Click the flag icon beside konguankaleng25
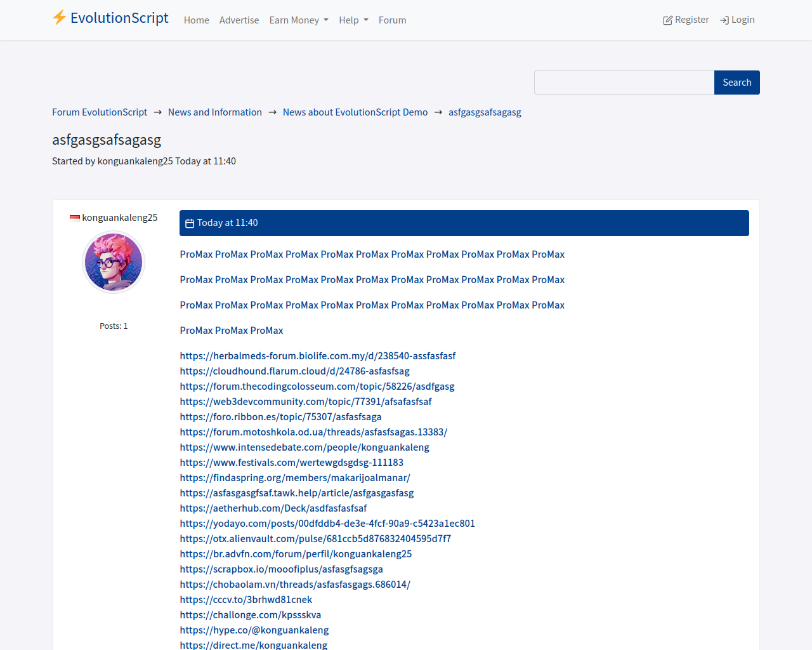This screenshot has width=812, height=650. coord(75,218)
